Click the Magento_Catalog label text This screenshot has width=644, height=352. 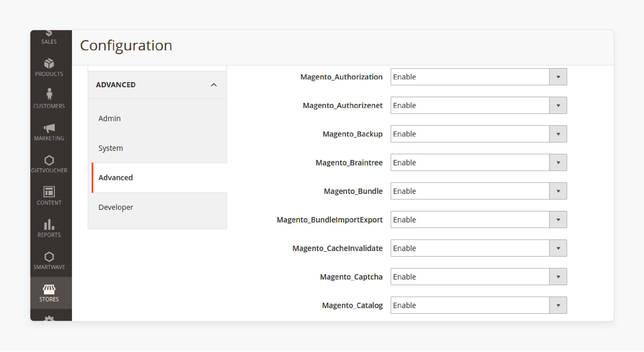(352, 305)
